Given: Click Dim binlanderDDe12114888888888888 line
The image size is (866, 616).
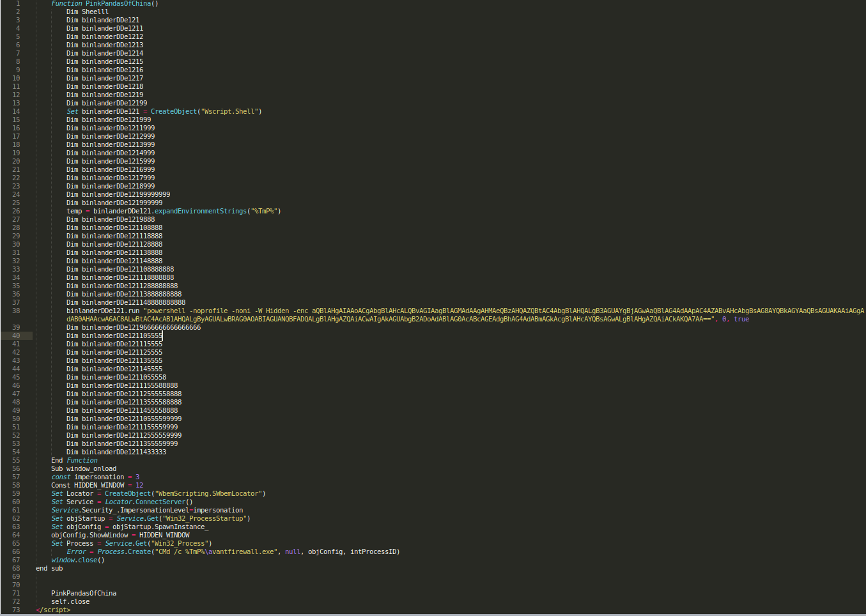Looking at the screenshot, I should click(x=126, y=302).
